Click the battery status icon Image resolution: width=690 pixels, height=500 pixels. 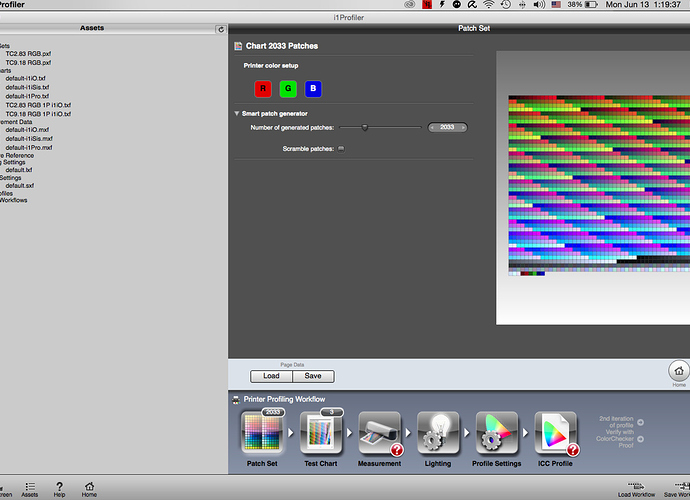click(x=591, y=4)
